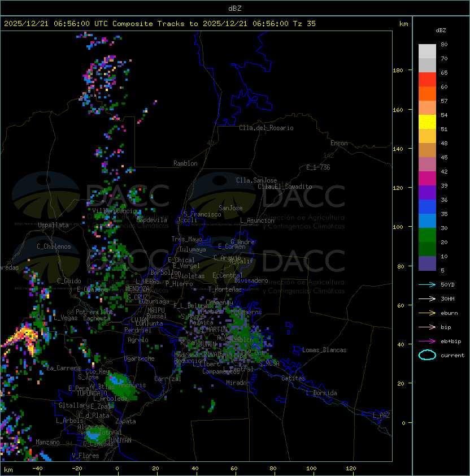Click the Potrerillos place label
The image size is (470, 476).
pyautogui.click(x=94, y=312)
